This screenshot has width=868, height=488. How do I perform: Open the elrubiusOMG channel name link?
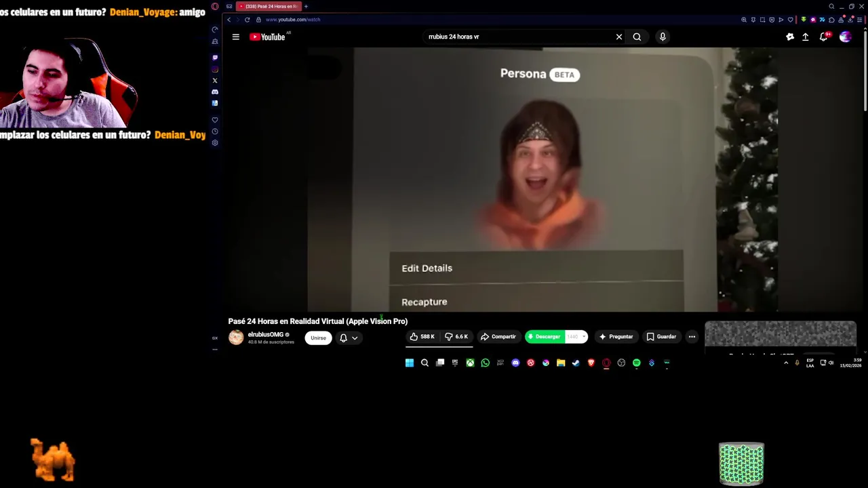coord(265,334)
